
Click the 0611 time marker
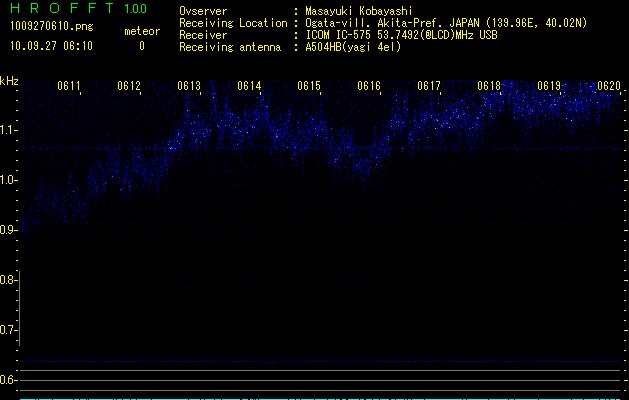tap(69, 86)
